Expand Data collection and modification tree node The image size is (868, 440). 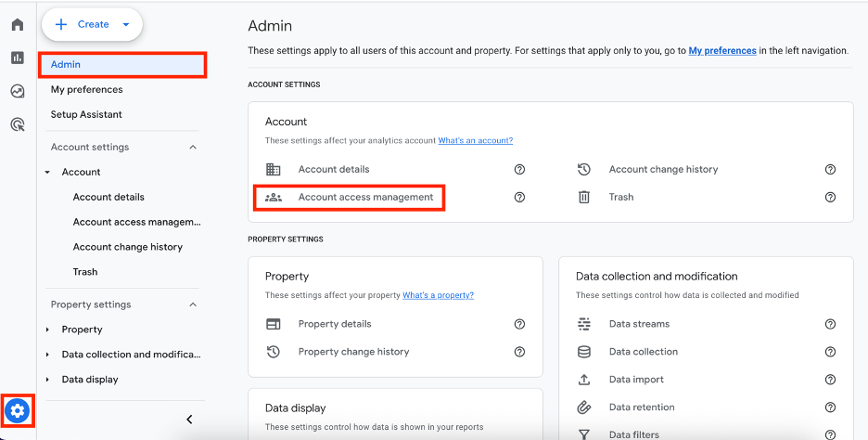[47, 355]
